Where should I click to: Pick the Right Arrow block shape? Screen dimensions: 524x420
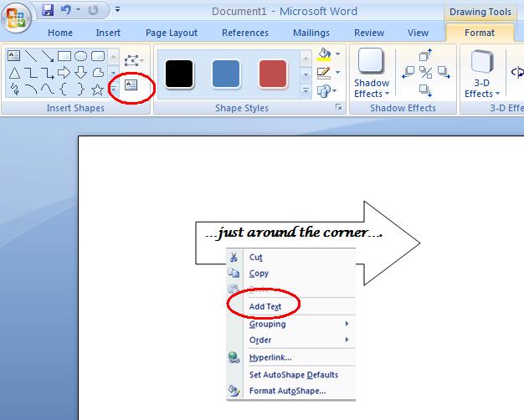[64, 72]
